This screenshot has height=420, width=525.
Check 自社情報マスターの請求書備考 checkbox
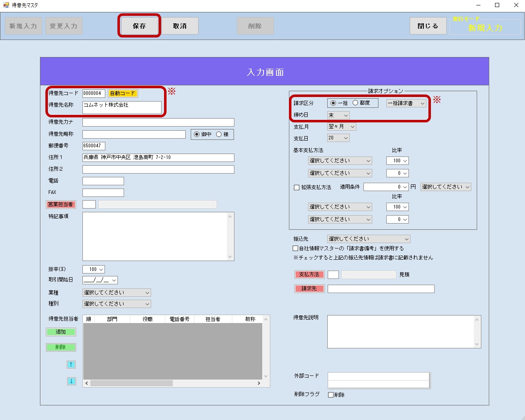coord(296,248)
